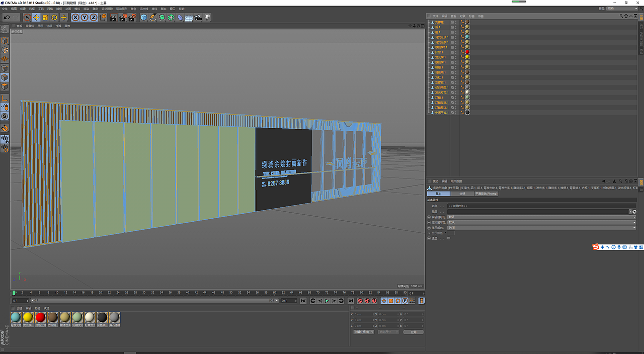Click the search icon in object manager
644x354 pixels.
(622, 16)
